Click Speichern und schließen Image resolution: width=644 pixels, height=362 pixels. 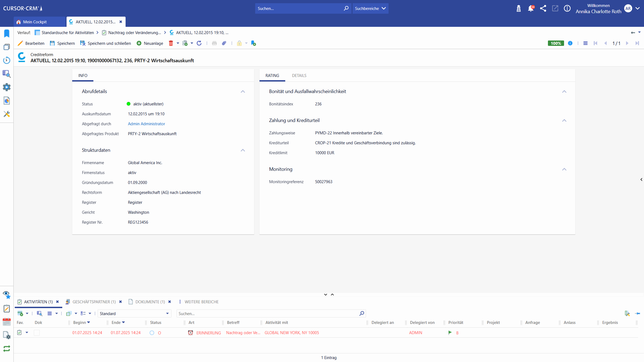pyautogui.click(x=106, y=43)
